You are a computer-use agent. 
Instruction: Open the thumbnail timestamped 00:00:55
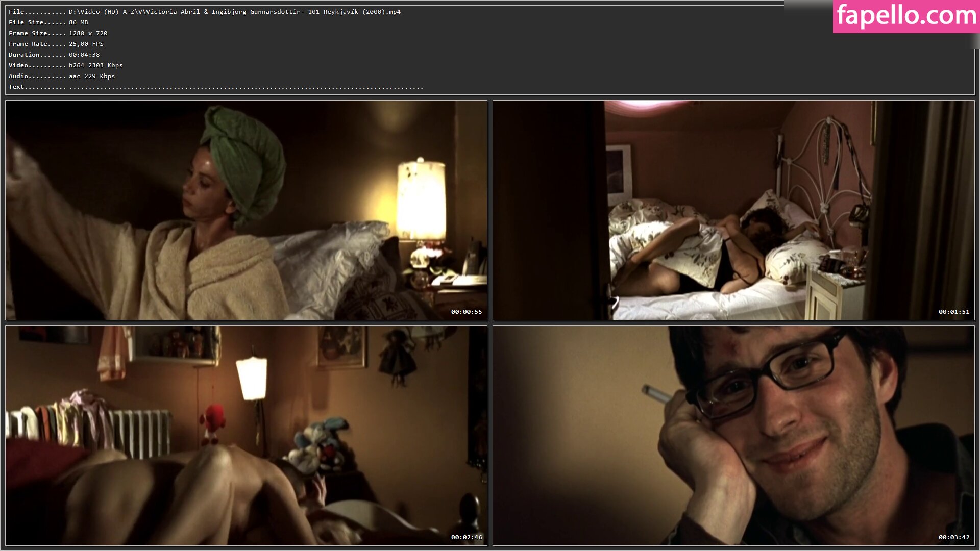[x=246, y=210]
